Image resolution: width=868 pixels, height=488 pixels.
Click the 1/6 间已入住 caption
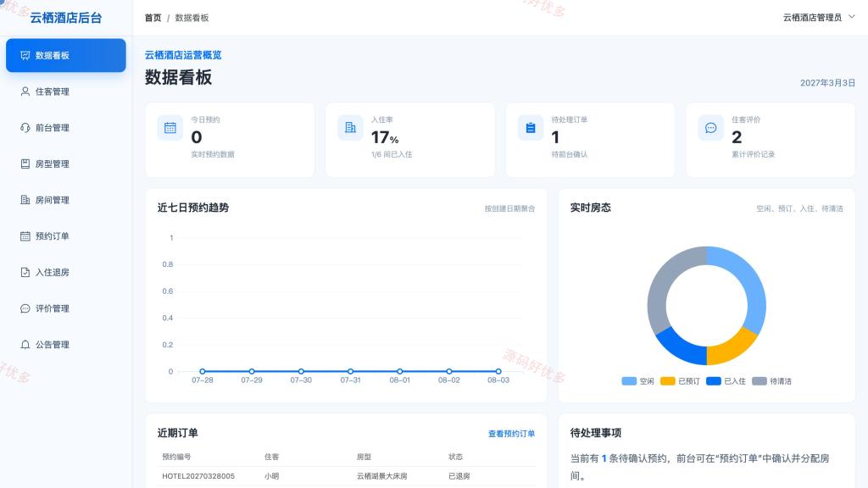click(392, 154)
